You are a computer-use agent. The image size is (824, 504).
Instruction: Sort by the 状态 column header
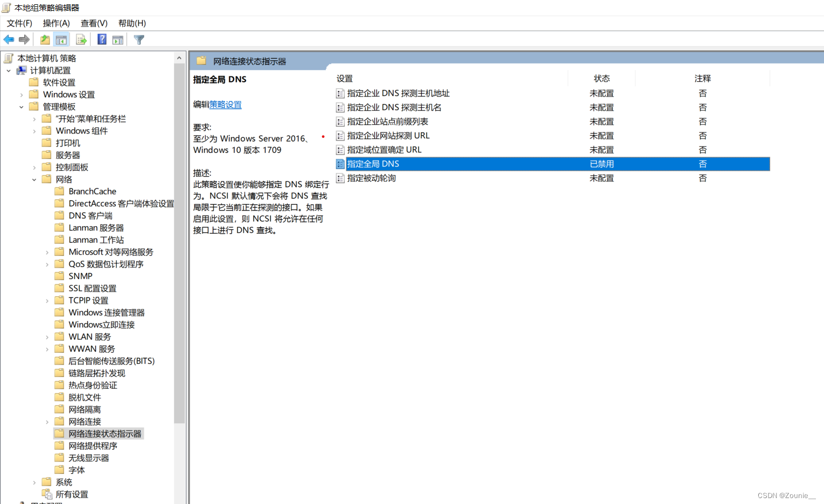[x=602, y=79]
